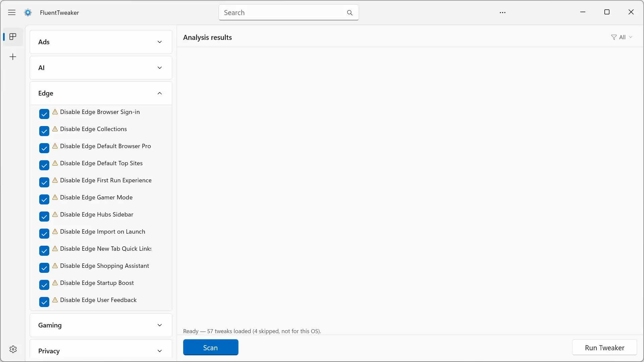644x362 pixels.
Task: Click warning icon beside Disable Edge First Run Experience
Action: pyautogui.click(x=55, y=180)
